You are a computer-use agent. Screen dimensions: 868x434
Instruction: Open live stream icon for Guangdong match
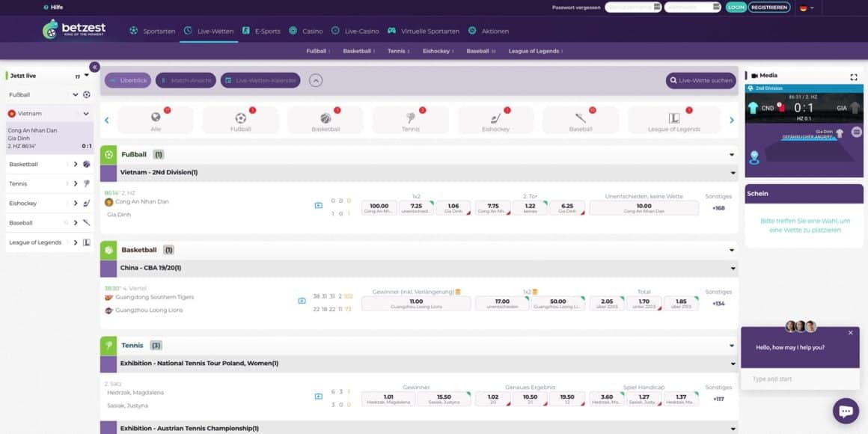pyautogui.click(x=302, y=301)
